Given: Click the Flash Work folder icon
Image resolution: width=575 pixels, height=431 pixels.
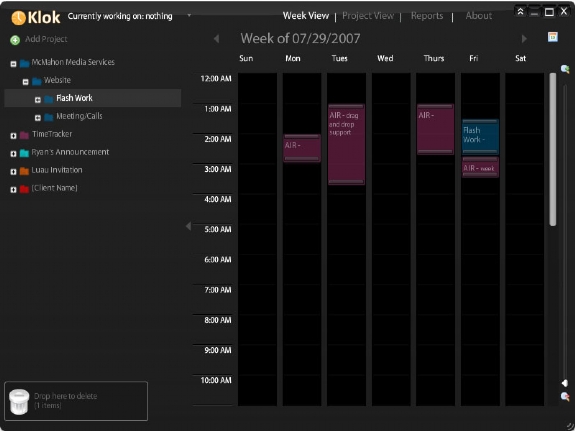Looking at the screenshot, I should tap(49, 99).
